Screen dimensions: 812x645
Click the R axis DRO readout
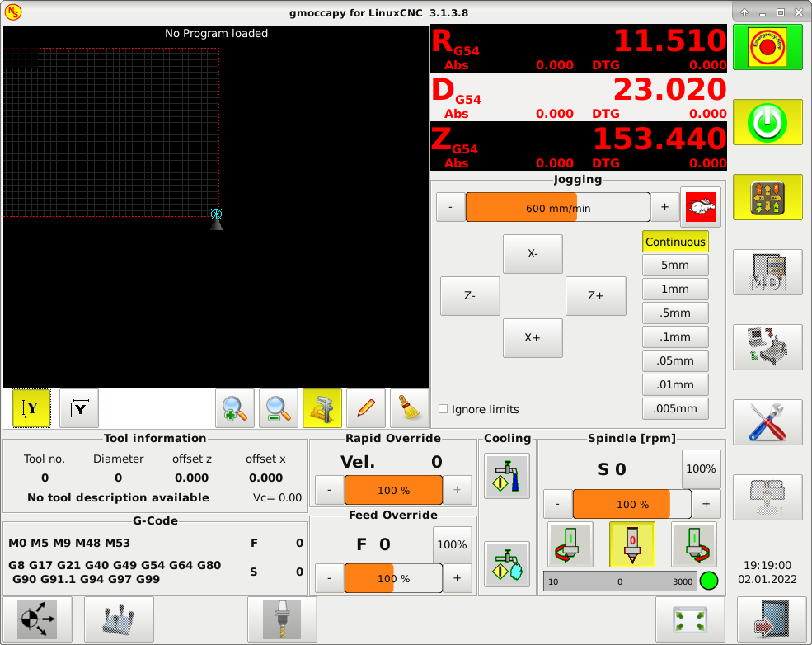coord(579,48)
